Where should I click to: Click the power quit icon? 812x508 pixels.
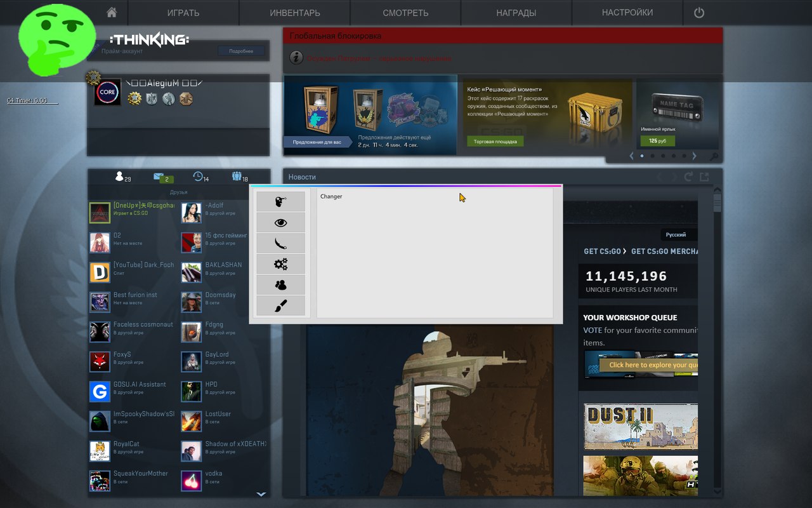click(699, 13)
